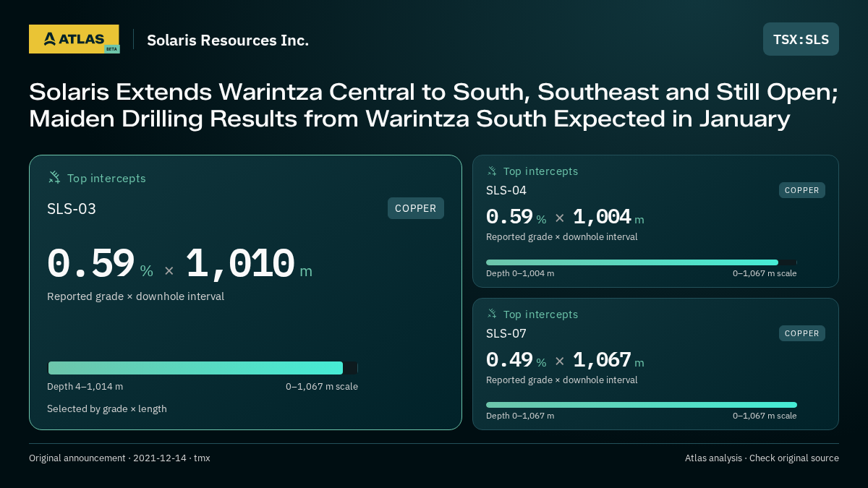Screen dimensions: 868x488
Task: Click the 0.59 % grade in SLS-04 card
Action: 516,217
